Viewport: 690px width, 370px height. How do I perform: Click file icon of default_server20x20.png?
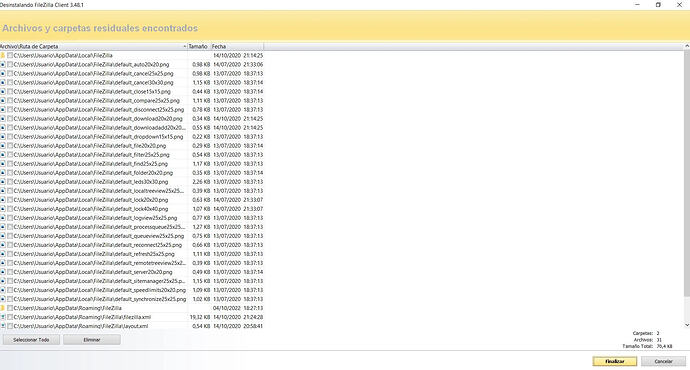[x=3, y=272]
